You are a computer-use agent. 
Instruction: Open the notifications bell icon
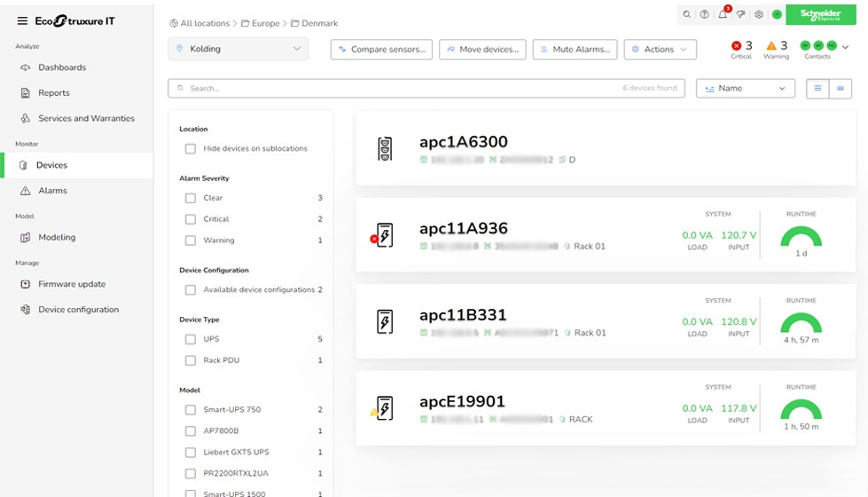tap(723, 14)
